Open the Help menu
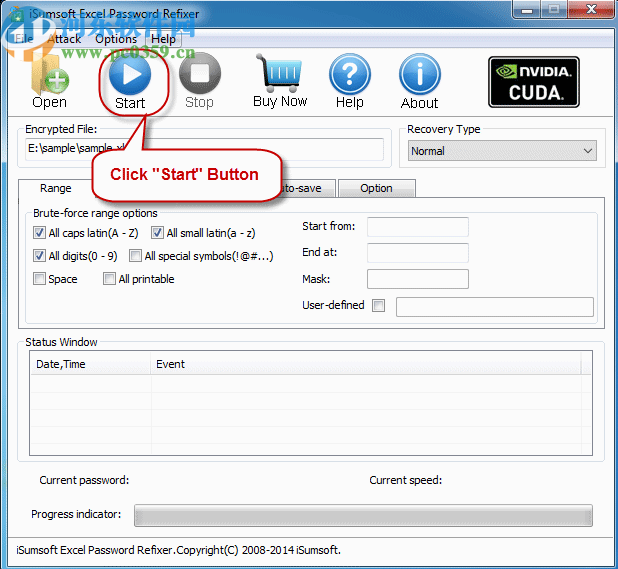The image size is (618, 569). coord(163,39)
